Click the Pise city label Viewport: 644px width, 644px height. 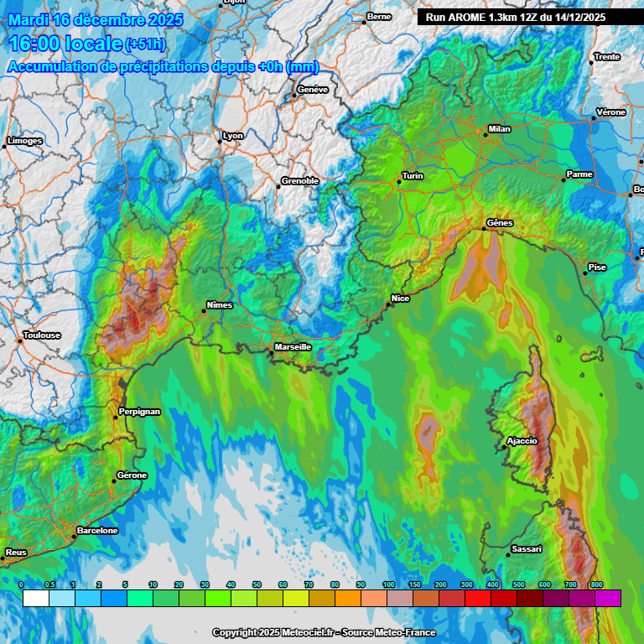click(597, 267)
